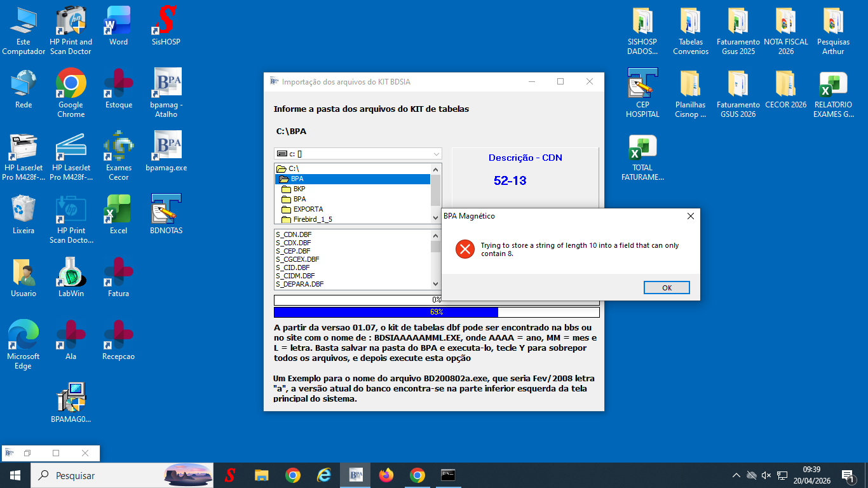Select the Planilhas Cisnop folder
868x488 pixels.
tap(691, 93)
